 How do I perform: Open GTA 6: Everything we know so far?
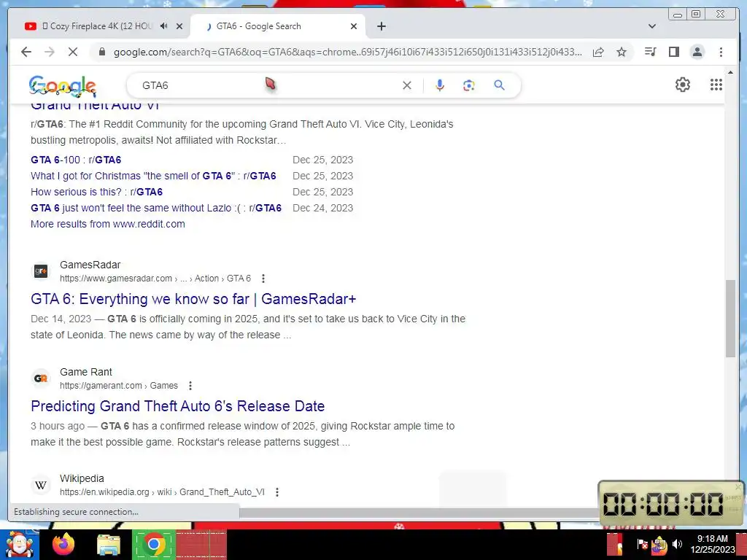click(x=193, y=299)
